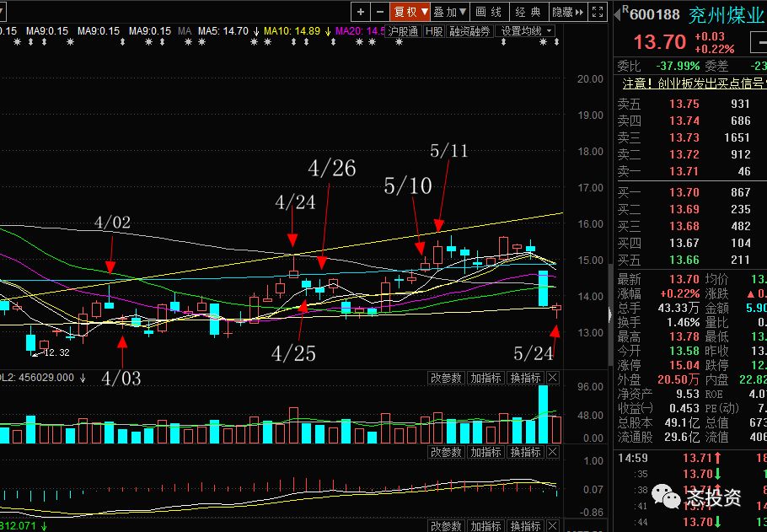Click the R marker before stock code
This screenshot has height=532, width=767.
[625, 8]
